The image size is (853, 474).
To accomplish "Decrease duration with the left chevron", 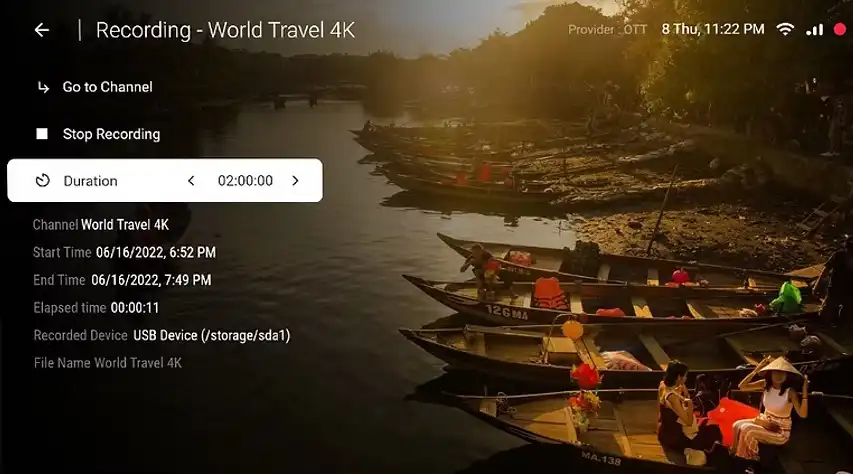I will (x=191, y=181).
